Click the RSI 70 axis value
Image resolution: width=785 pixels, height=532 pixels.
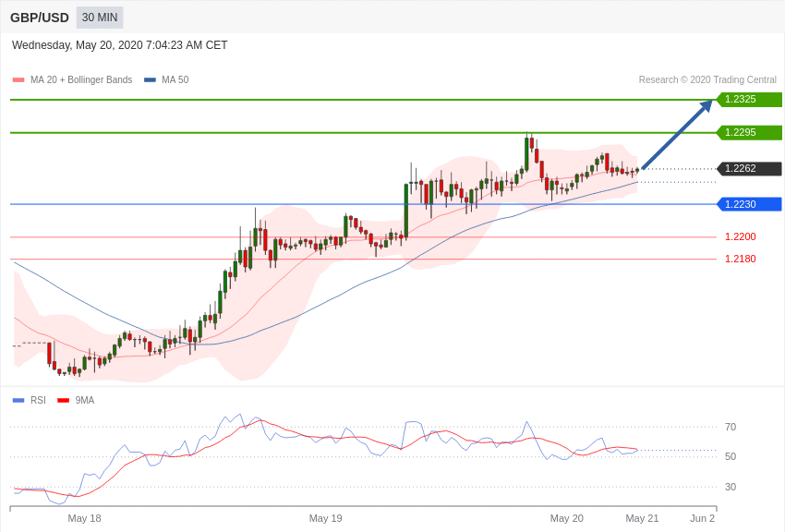click(731, 427)
